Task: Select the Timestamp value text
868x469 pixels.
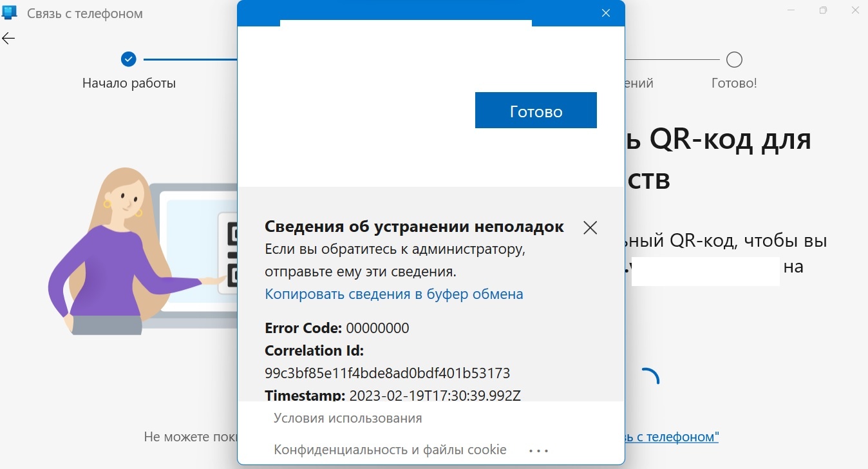Action: (435, 396)
